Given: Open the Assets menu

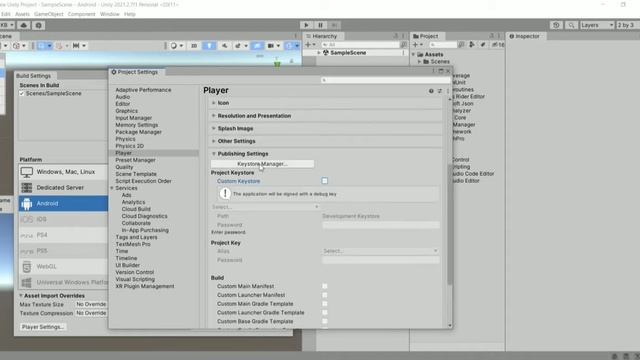Looking at the screenshot, I should pos(22,14).
